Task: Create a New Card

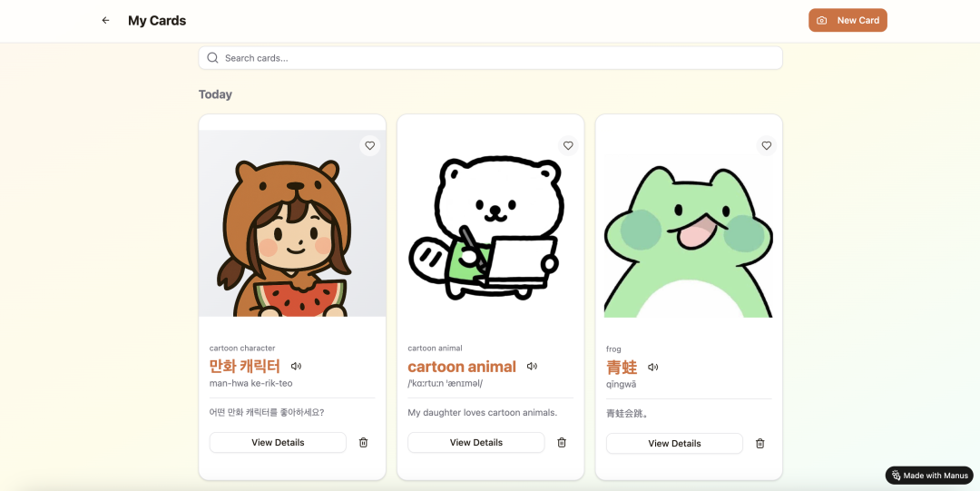Action: tap(848, 20)
